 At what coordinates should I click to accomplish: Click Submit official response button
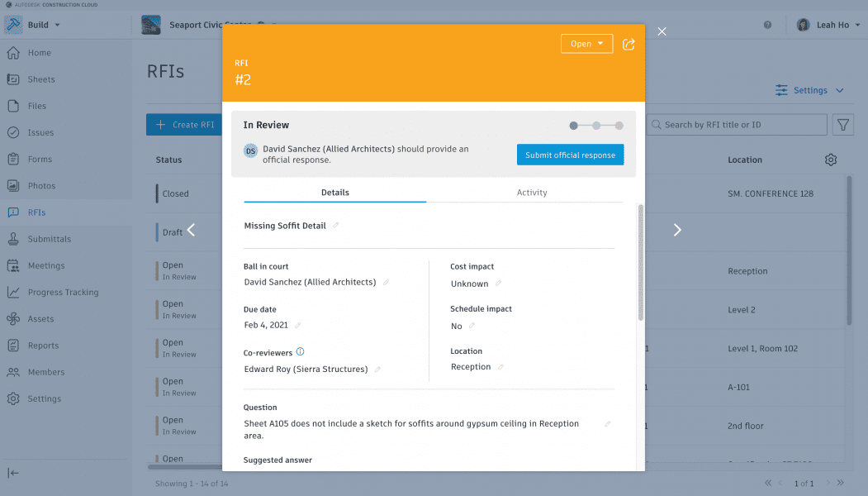[x=570, y=155]
